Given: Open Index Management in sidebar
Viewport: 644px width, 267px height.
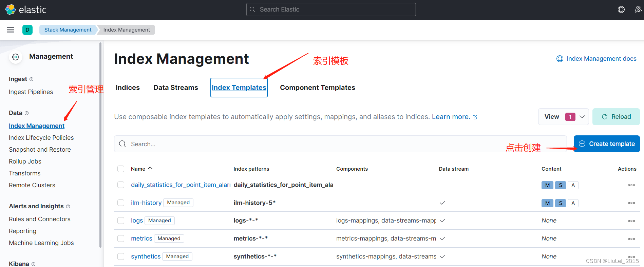Looking at the screenshot, I should coord(37,126).
